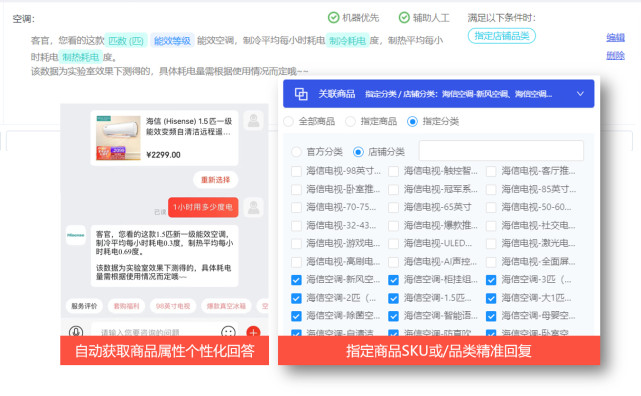This screenshot has height=396, width=641.
Task: Uncheck the 海信空调-母婴空 checkbox
Action: 491,316
